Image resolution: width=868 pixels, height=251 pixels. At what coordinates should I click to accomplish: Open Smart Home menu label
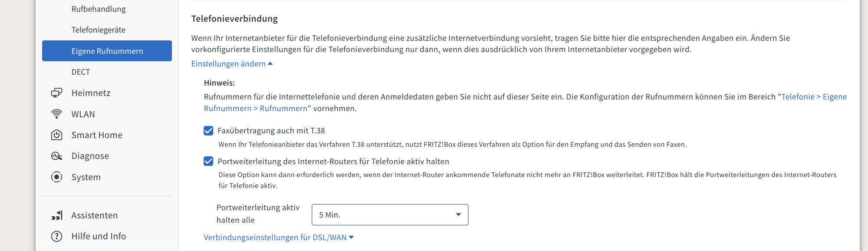point(97,135)
